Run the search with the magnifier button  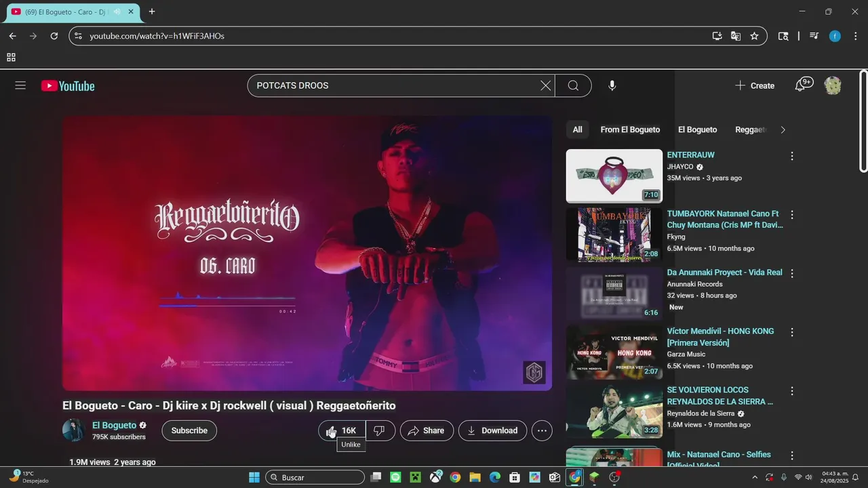pos(573,85)
